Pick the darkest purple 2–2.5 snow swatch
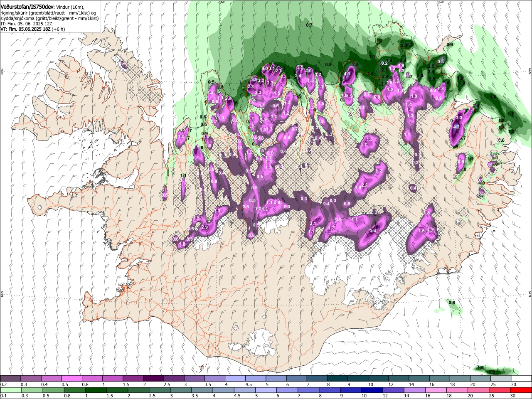 tap(153, 378)
